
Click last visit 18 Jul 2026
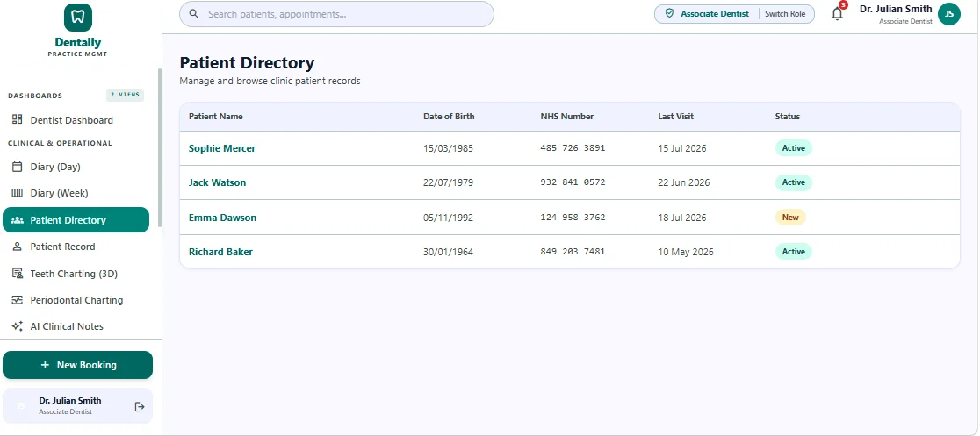(682, 218)
